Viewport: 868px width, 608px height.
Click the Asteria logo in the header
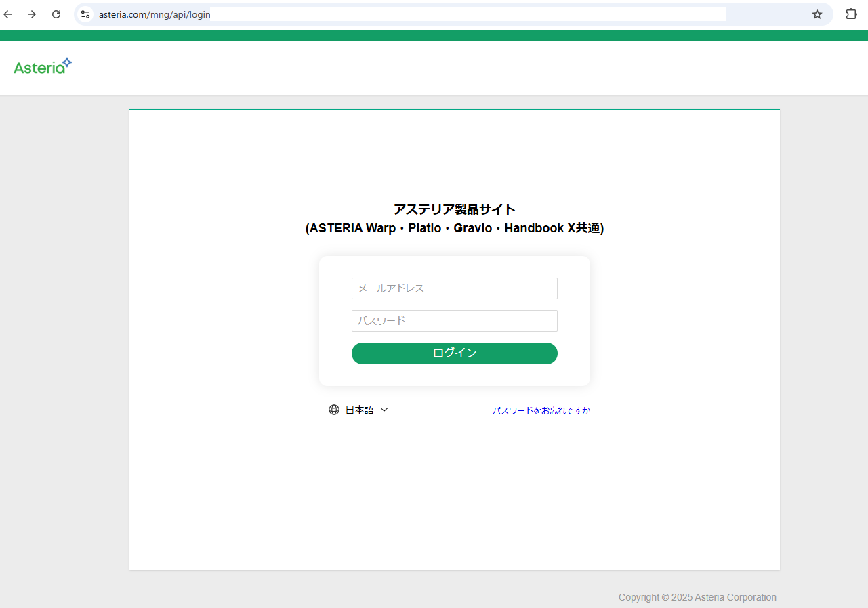tap(43, 66)
